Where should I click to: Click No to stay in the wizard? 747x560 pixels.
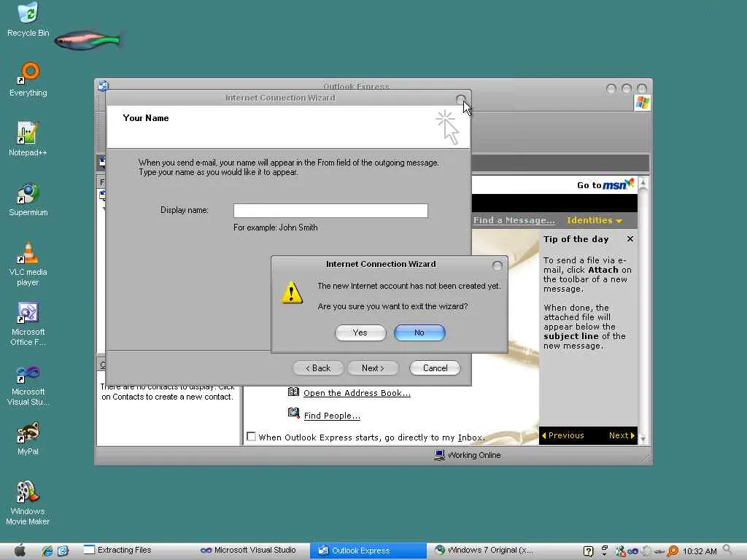pos(419,332)
